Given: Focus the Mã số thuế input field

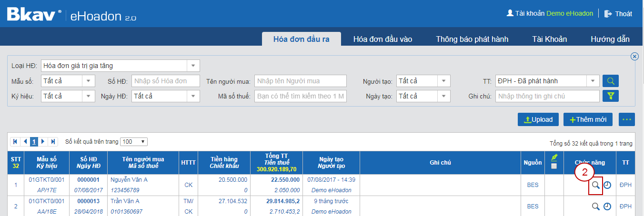Looking at the screenshot, I should pyautogui.click(x=301, y=96).
